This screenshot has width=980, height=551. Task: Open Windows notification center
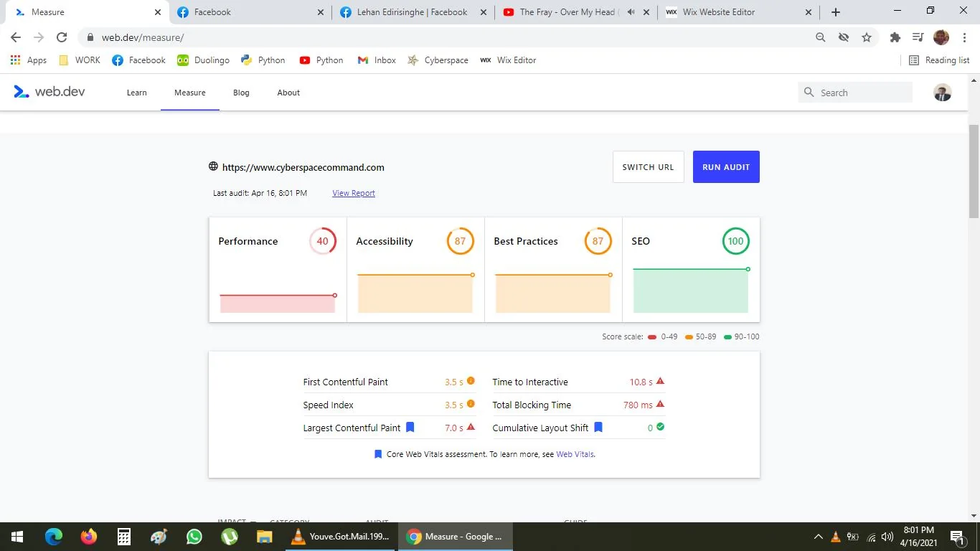coord(956,537)
